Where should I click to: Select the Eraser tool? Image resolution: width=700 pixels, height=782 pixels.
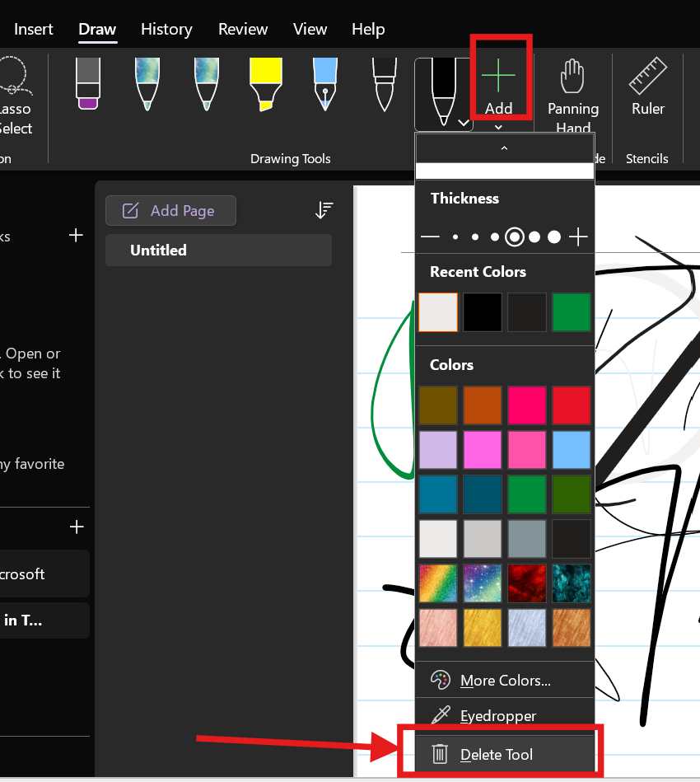tap(88, 83)
